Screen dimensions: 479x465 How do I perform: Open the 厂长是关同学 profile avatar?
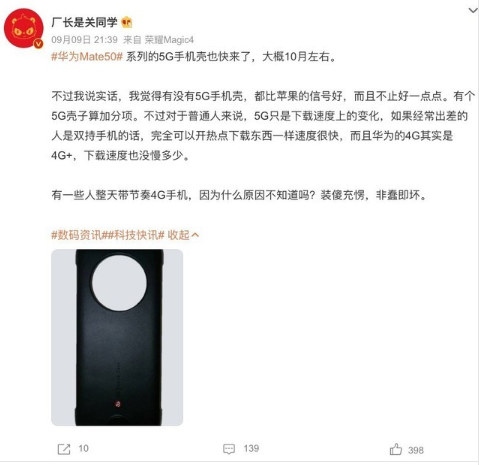pos(24,29)
